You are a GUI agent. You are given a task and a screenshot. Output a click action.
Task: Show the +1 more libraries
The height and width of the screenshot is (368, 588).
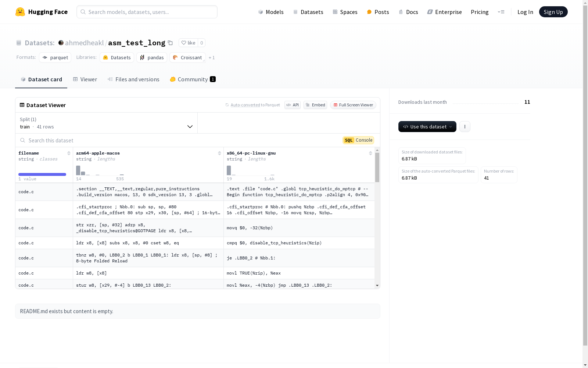(212, 57)
